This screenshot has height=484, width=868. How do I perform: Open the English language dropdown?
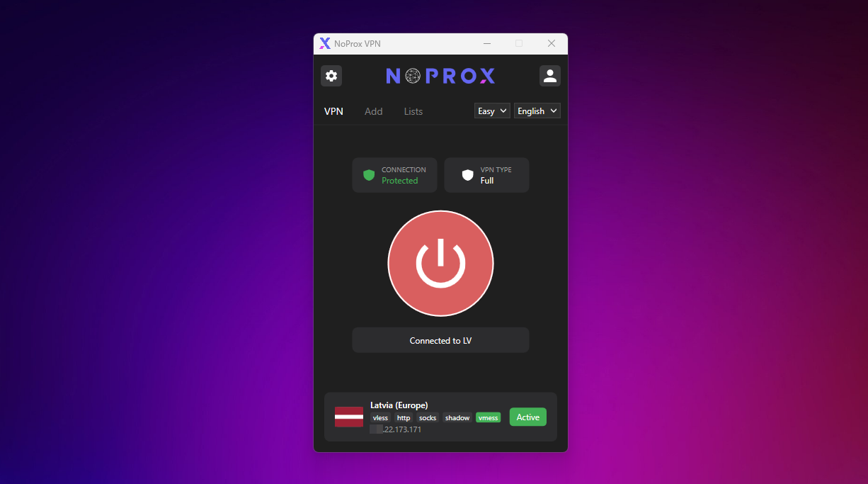point(537,111)
